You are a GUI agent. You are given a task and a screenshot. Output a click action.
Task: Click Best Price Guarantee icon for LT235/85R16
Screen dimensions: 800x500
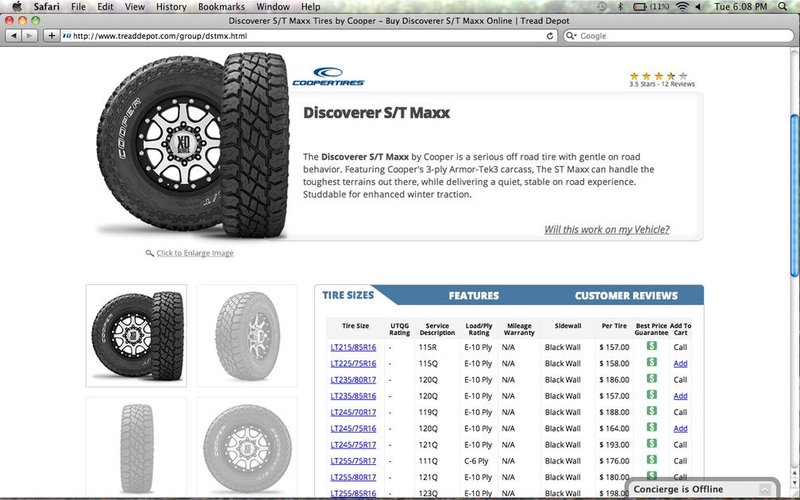[x=652, y=395]
